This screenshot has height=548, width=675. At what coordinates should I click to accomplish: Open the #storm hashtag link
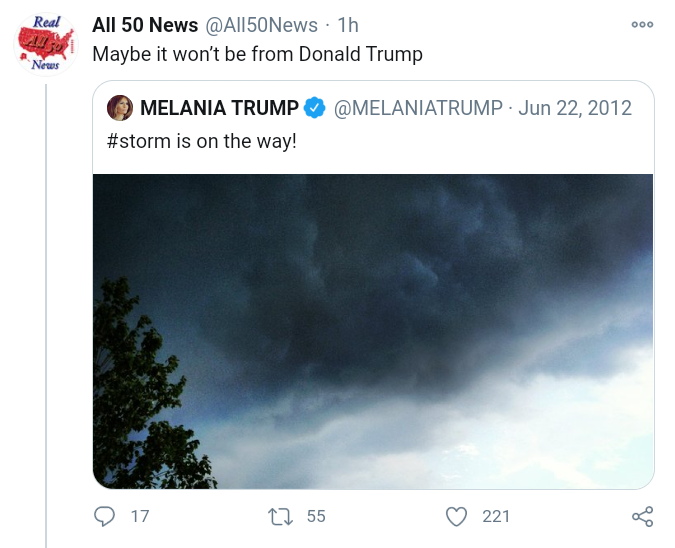(x=135, y=141)
